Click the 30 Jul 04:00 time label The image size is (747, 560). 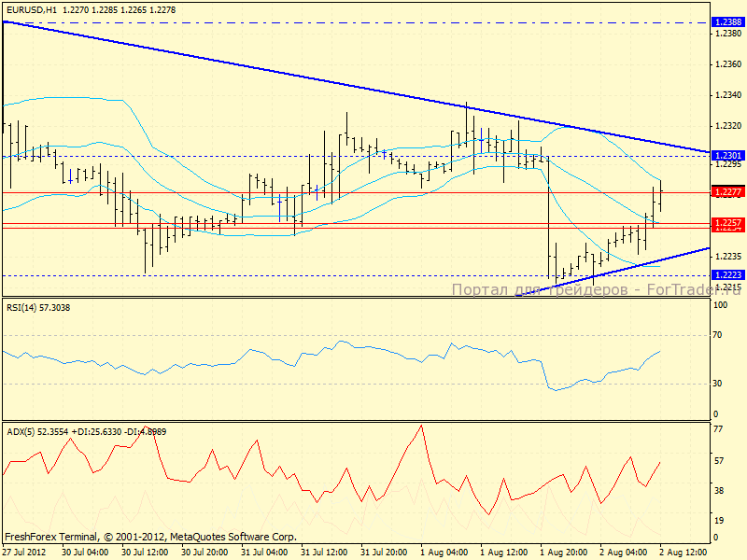86,553
